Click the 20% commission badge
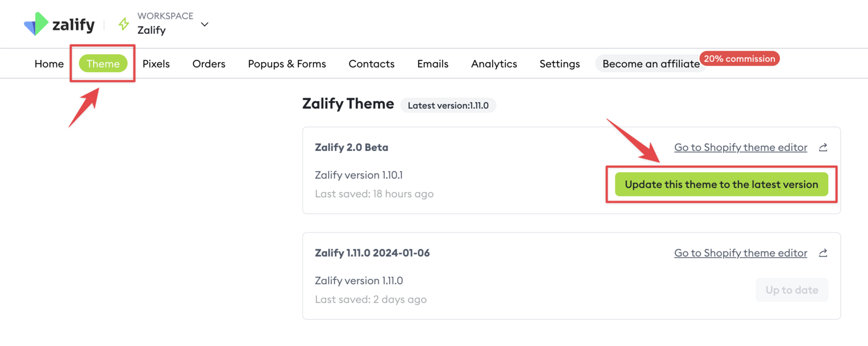The height and width of the screenshot is (346, 868). point(739,59)
